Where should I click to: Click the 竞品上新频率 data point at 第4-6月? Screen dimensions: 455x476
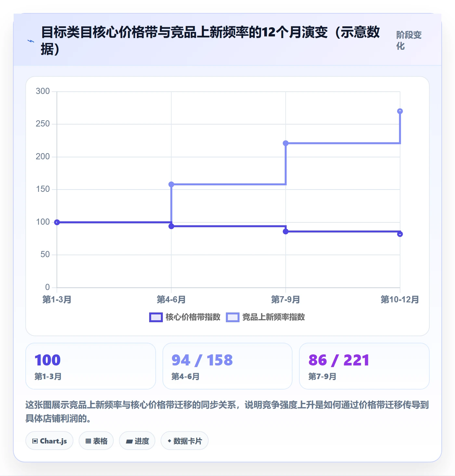tap(171, 184)
